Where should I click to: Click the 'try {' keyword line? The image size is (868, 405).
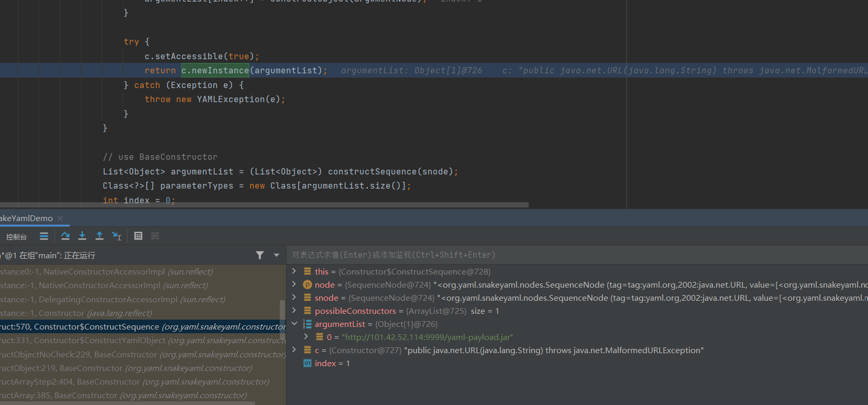point(137,41)
